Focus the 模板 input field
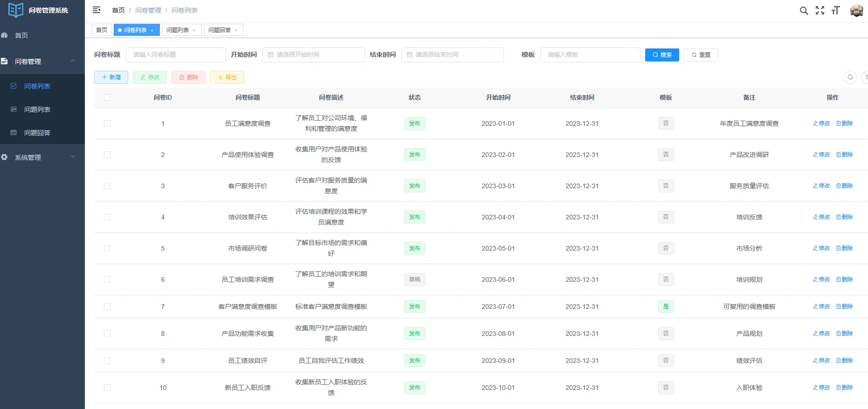This screenshot has width=868, height=409. point(590,55)
